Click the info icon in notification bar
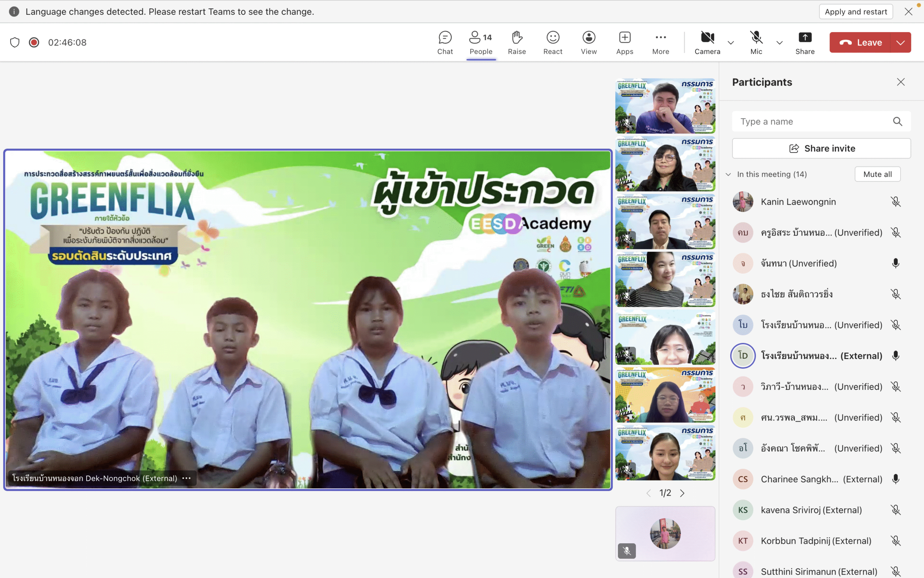 (x=14, y=12)
